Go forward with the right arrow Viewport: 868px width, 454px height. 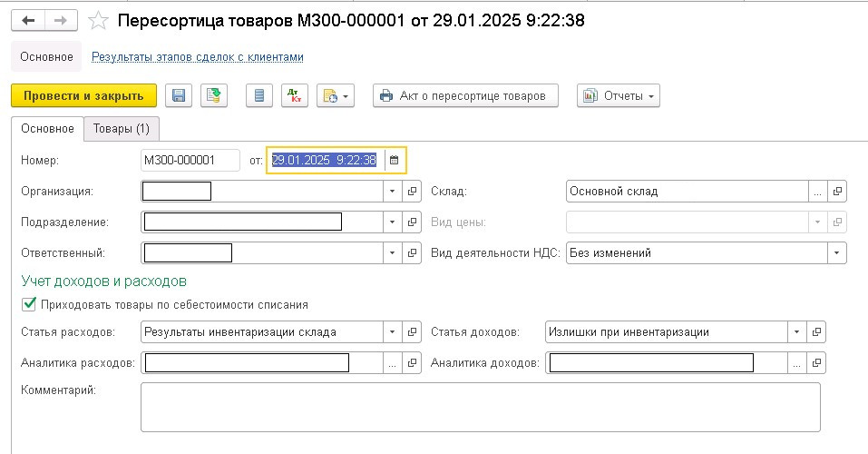coord(61,21)
